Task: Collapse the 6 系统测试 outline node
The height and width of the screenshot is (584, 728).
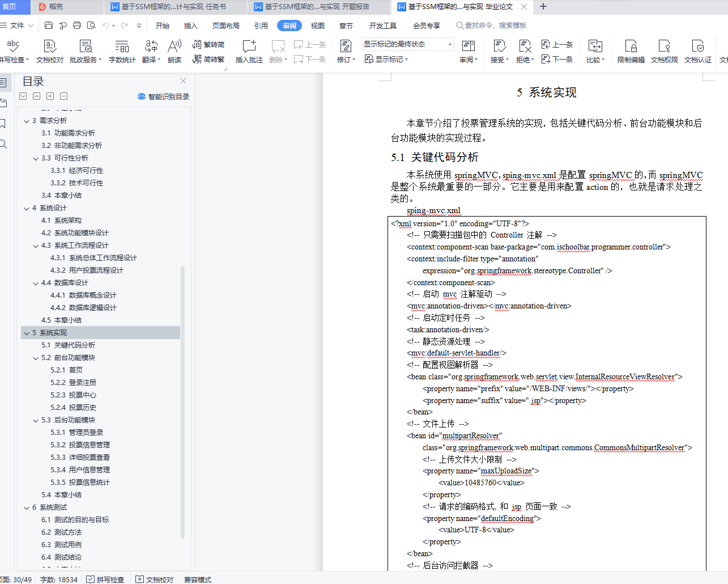Action: tap(27, 507)
